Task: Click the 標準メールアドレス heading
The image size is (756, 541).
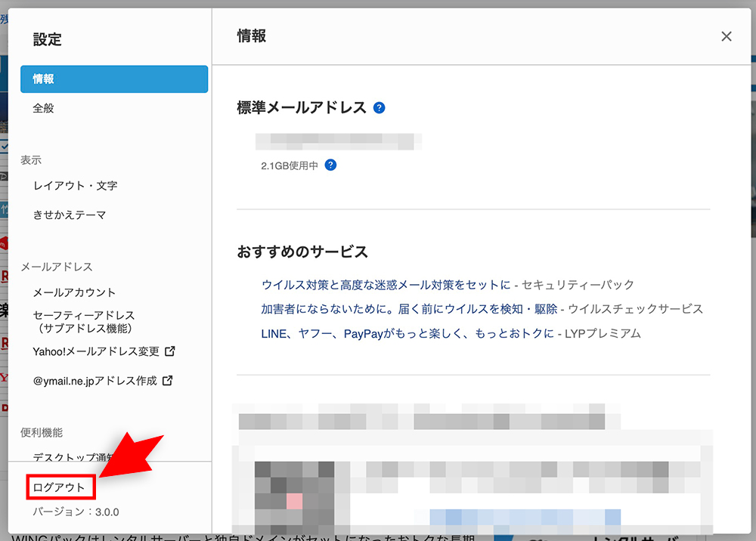Action: coord(302,107)
